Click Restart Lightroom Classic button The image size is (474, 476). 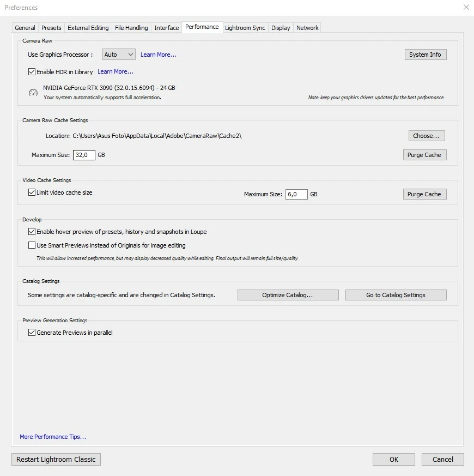point(56,459)
